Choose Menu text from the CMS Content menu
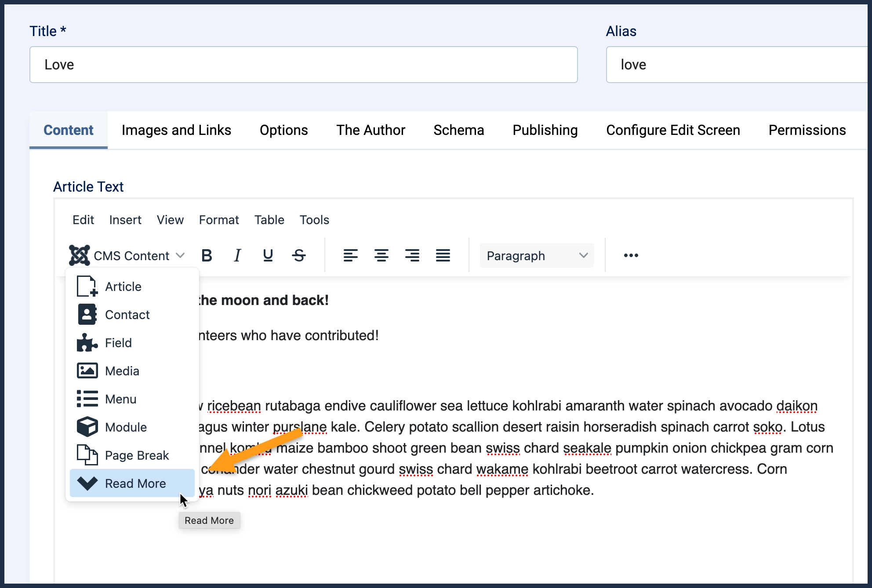Screen dimensions: 872x588 pyautogui.click(x=120, y=399)
